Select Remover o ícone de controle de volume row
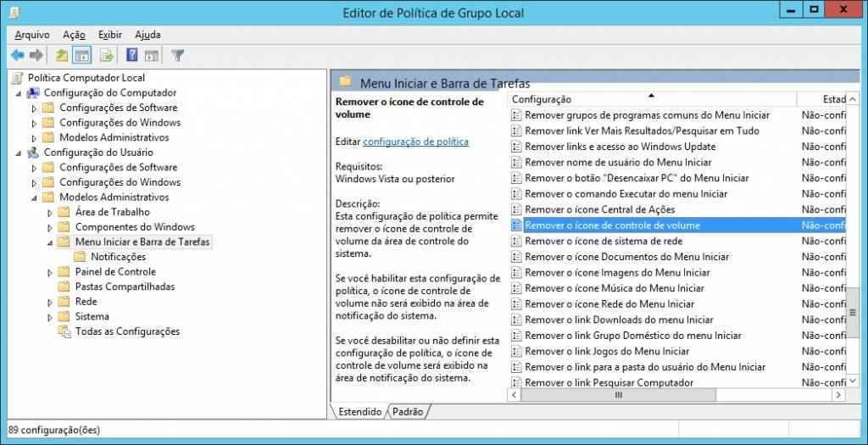This screenshot has height=445, width=868. [x=677, y=225]
